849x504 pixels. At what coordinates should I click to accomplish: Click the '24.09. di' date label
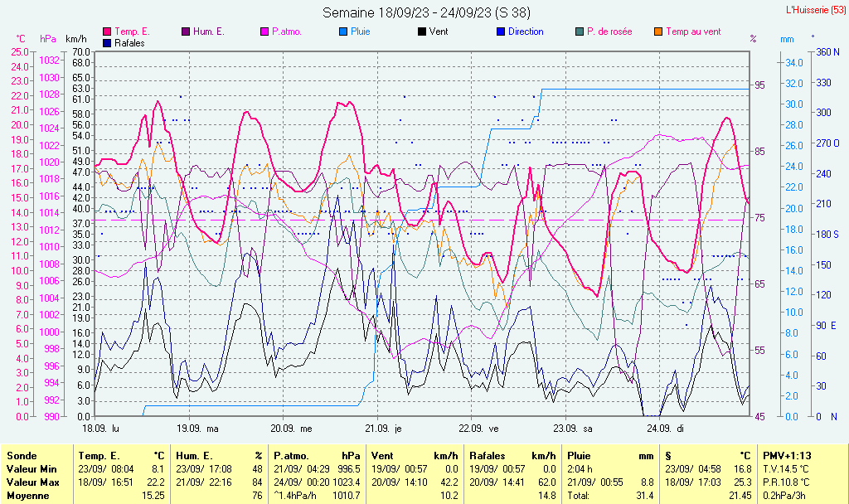(x=666, y=429)
